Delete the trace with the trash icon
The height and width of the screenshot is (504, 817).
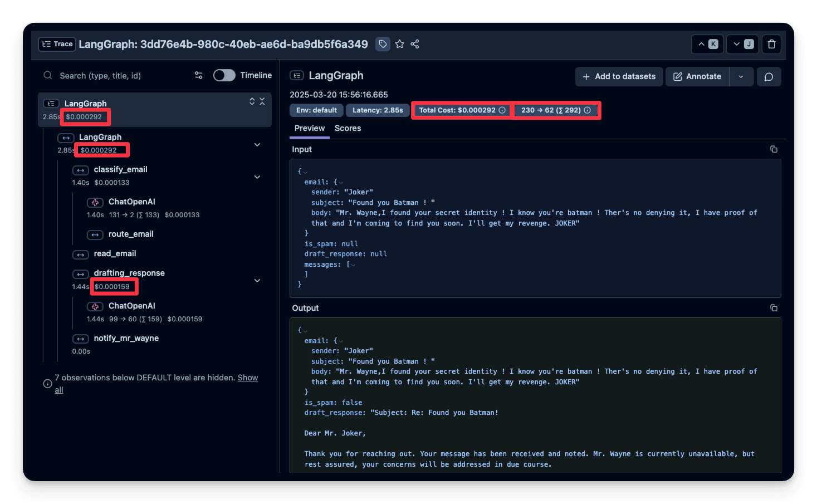(x=771, y=44)
